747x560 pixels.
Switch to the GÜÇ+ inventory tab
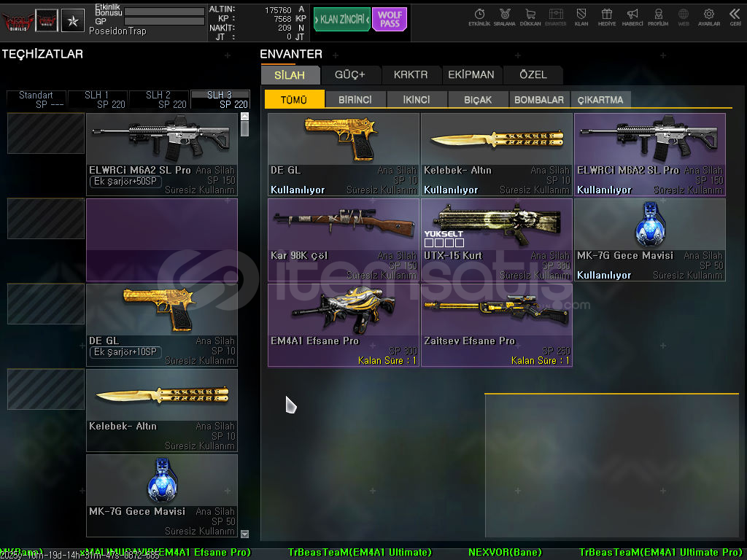click(349, 74)
